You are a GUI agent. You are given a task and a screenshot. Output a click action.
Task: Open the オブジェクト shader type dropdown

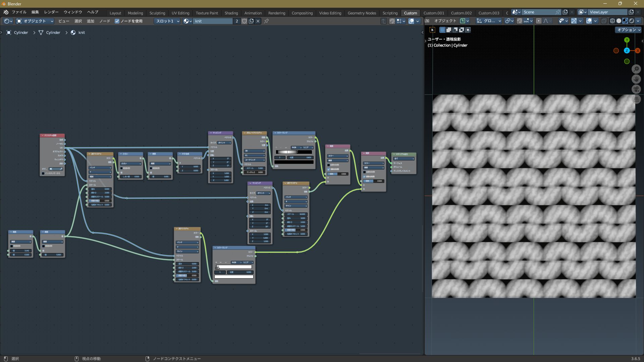click(x=35, y=21)
